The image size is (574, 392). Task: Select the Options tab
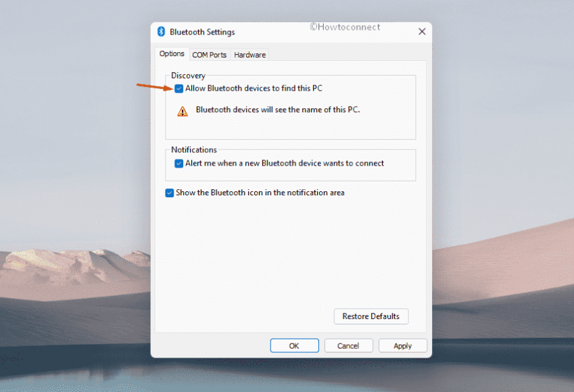click(172, 53)
